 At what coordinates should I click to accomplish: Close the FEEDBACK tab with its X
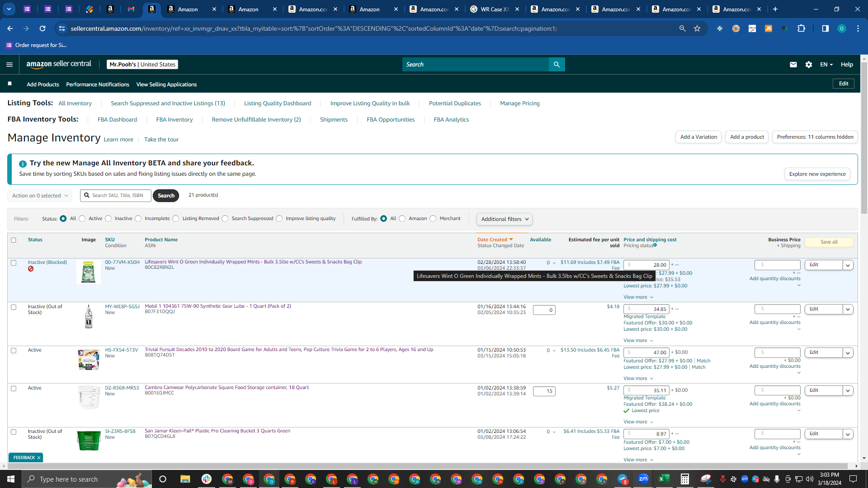[x=39, y=458]
